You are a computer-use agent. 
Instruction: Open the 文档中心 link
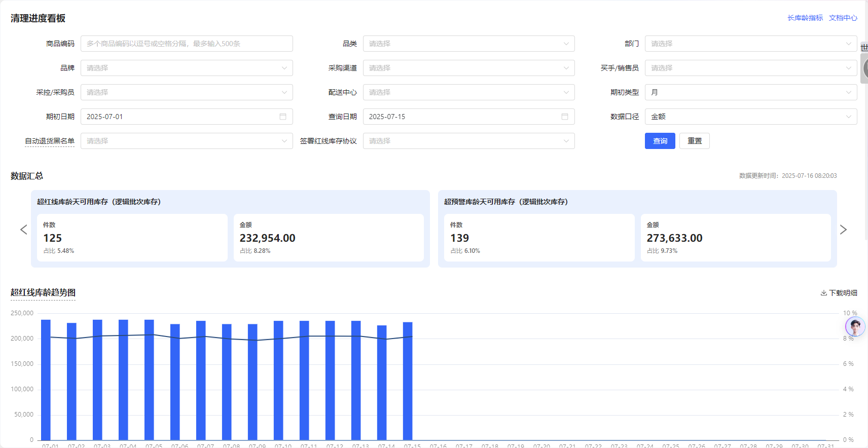click(843, 18)
